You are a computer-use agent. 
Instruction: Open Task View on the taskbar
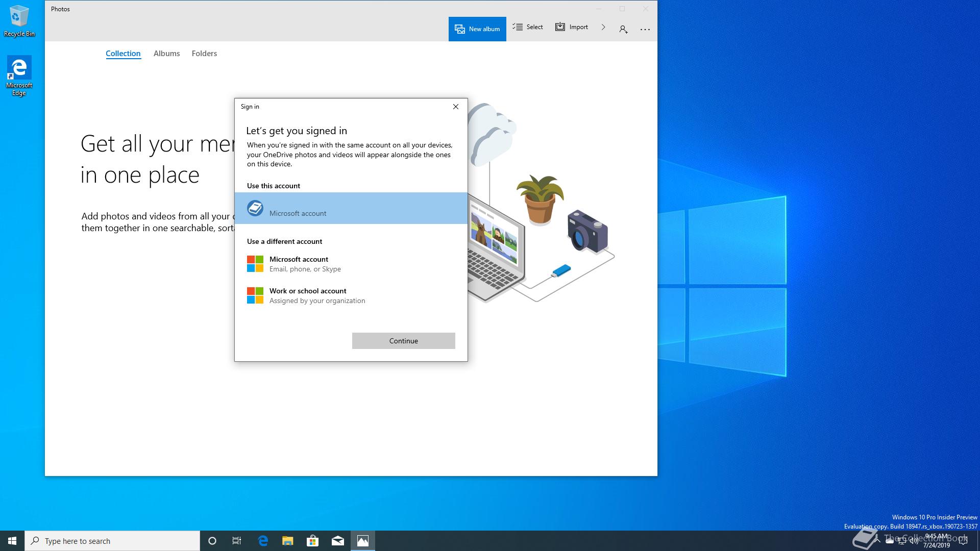click(237, 541)
